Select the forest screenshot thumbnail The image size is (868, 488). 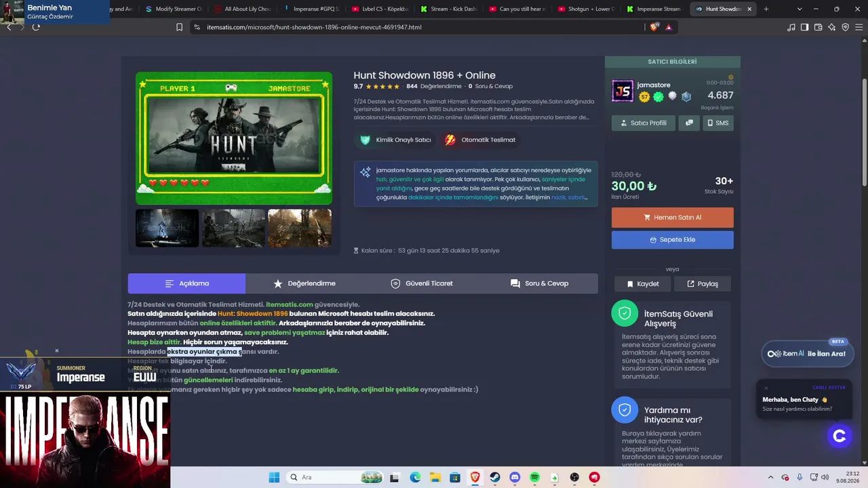[300, 228]
